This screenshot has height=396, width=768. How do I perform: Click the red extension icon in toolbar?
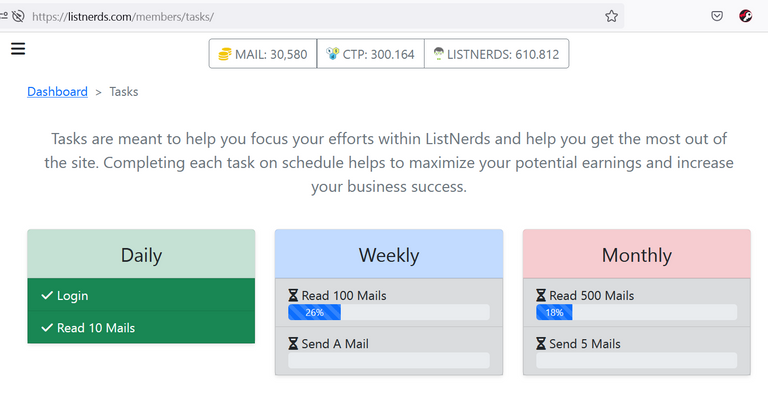coord(745,16)
